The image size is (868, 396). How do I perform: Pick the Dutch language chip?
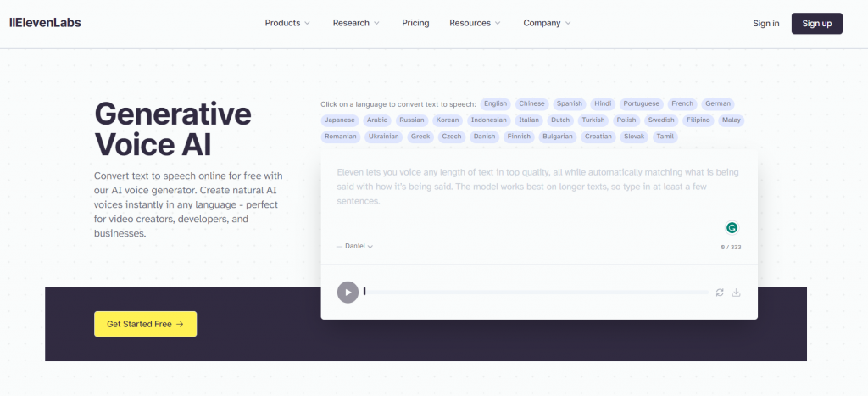click(x=560, y=120)
